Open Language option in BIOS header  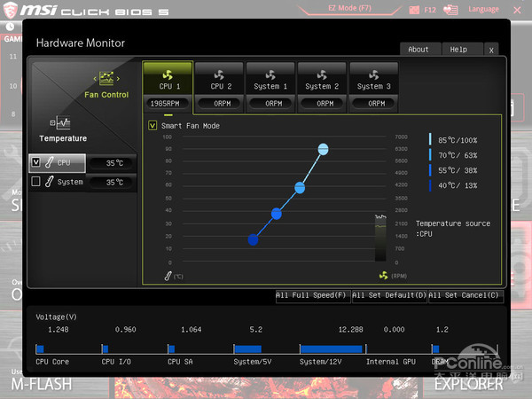[x=483, y=9]
